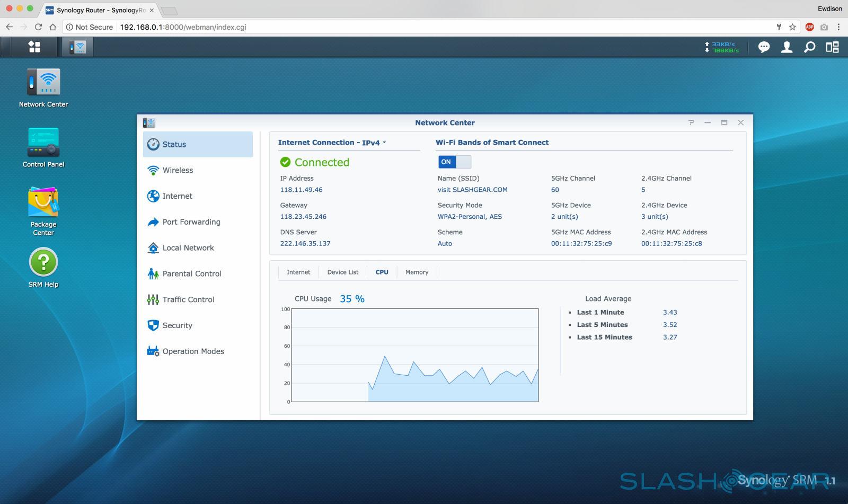Screen dimensions: 848x504
Task: Open Operation Modes in sidebar
Action: click(198, 351)
